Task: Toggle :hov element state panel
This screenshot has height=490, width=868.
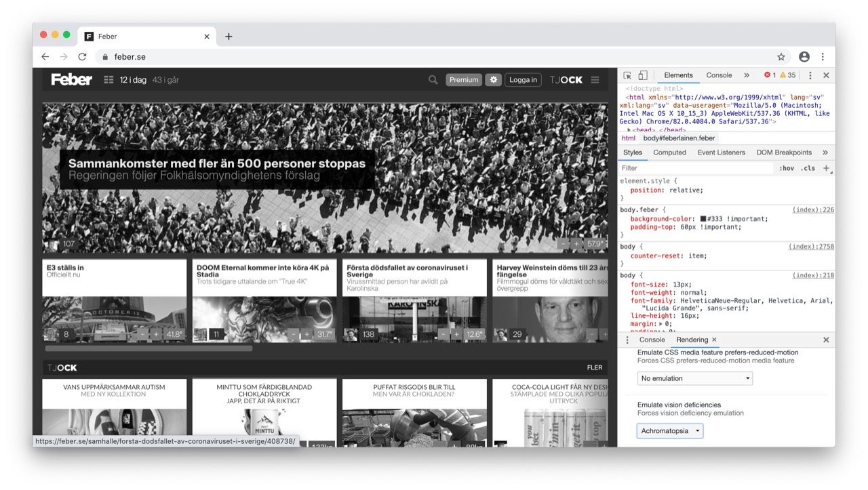Action: [787, 168]
